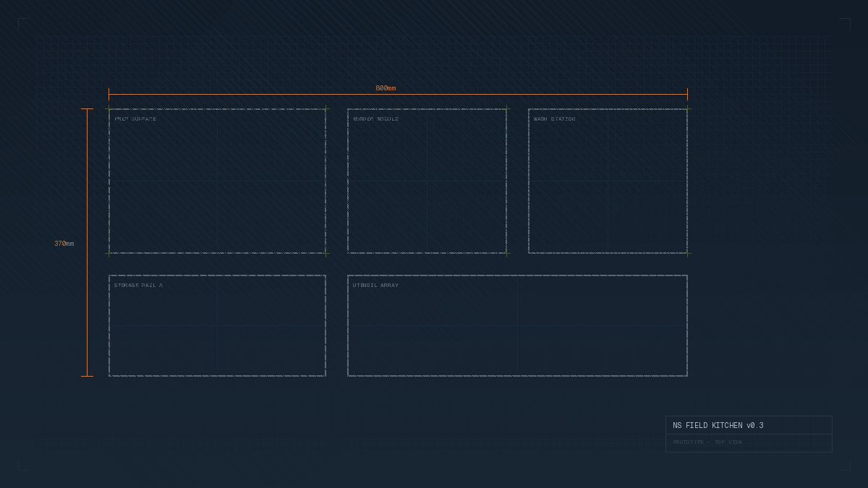Select the PREP SURFACE module outline
Image resolution: width=868 pixels, height=488 pixels.
[x=217, y=181]
